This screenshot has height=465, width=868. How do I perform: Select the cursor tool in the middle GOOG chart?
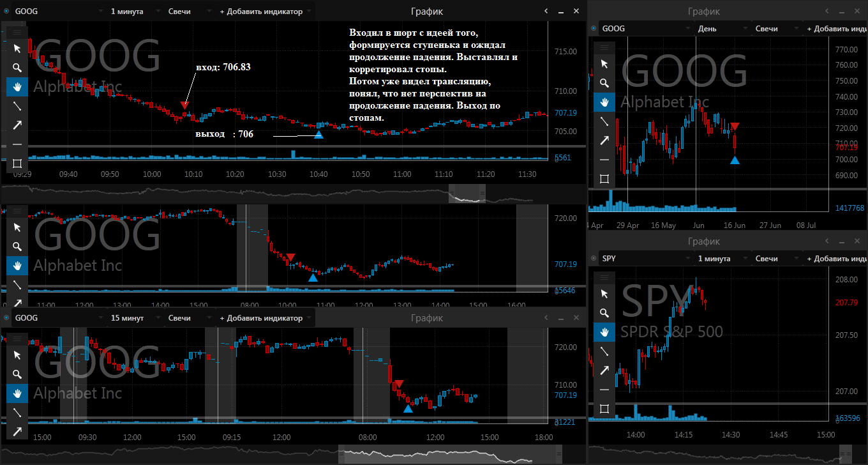tap(17, 227)
